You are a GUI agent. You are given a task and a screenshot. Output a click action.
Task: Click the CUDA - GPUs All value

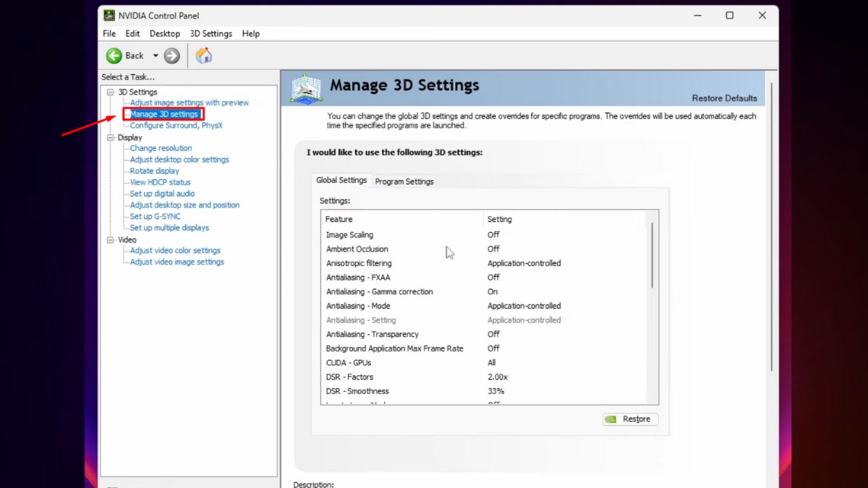pyautogui.click(x=492, y=363)
